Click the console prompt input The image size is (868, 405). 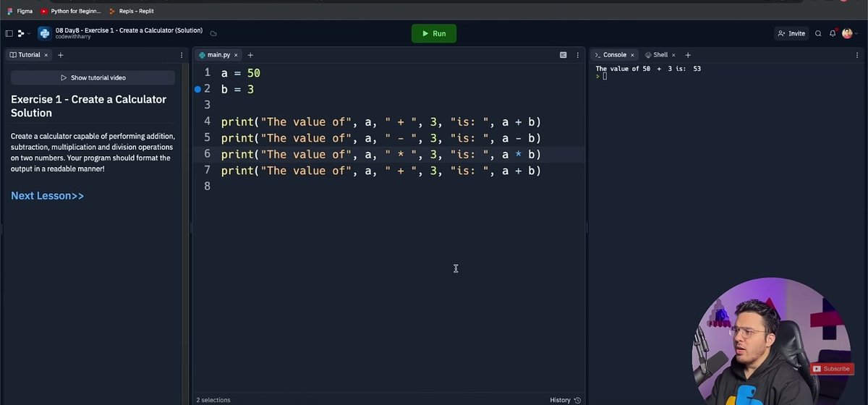point(604,76)
